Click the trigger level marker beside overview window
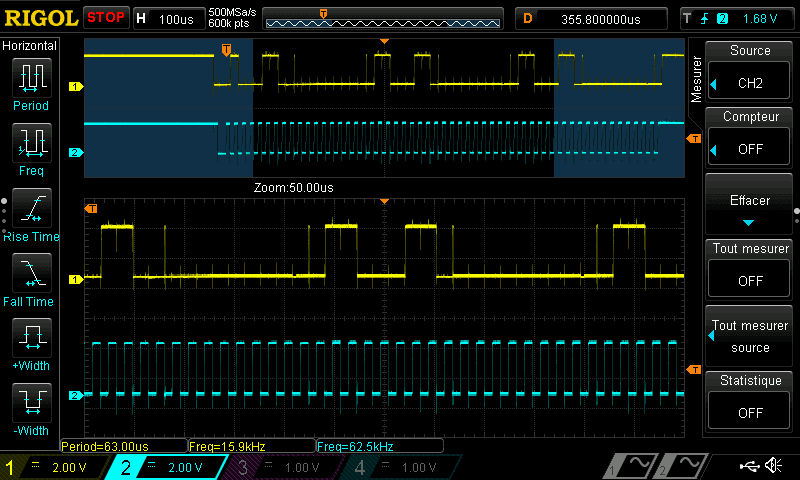800x480 pixels. tap(694, 139)
